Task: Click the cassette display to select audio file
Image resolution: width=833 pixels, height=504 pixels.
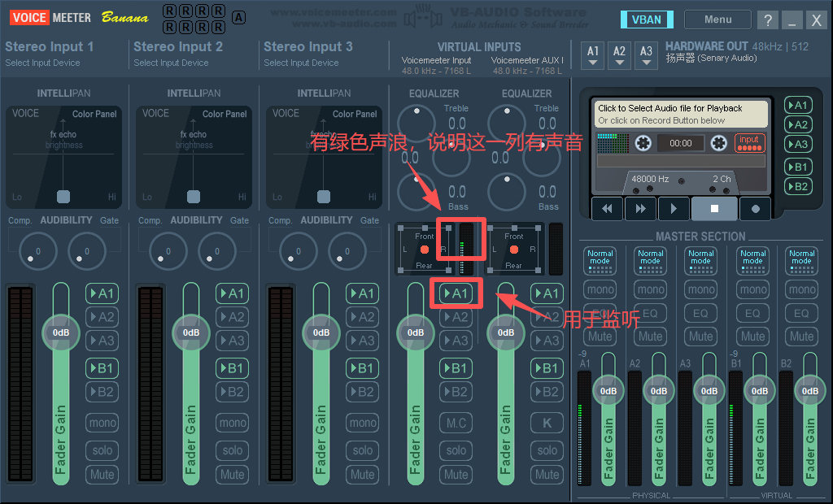Action: (x=678, y=114)
